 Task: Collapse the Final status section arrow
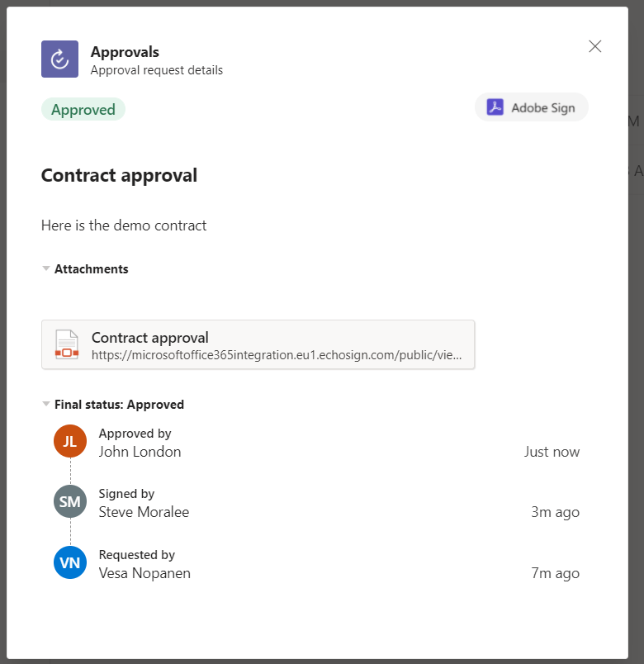(x=46, y=404)
